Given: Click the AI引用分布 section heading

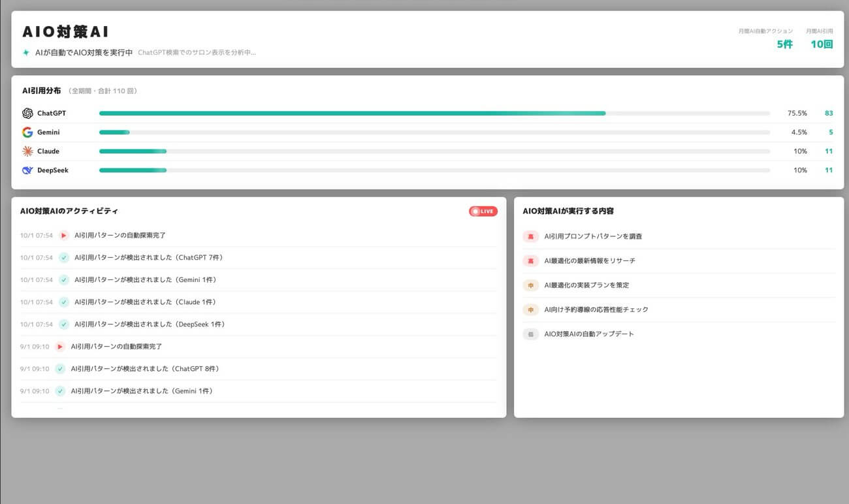Looking at the screenshot, I should tap(42, 91).
